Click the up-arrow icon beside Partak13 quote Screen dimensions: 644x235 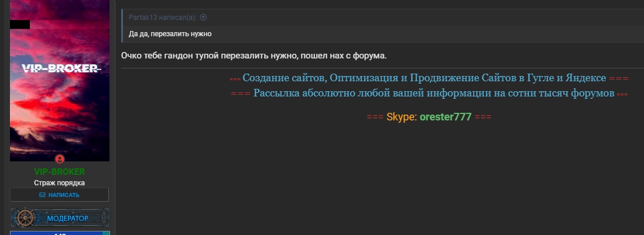[203, 17]
